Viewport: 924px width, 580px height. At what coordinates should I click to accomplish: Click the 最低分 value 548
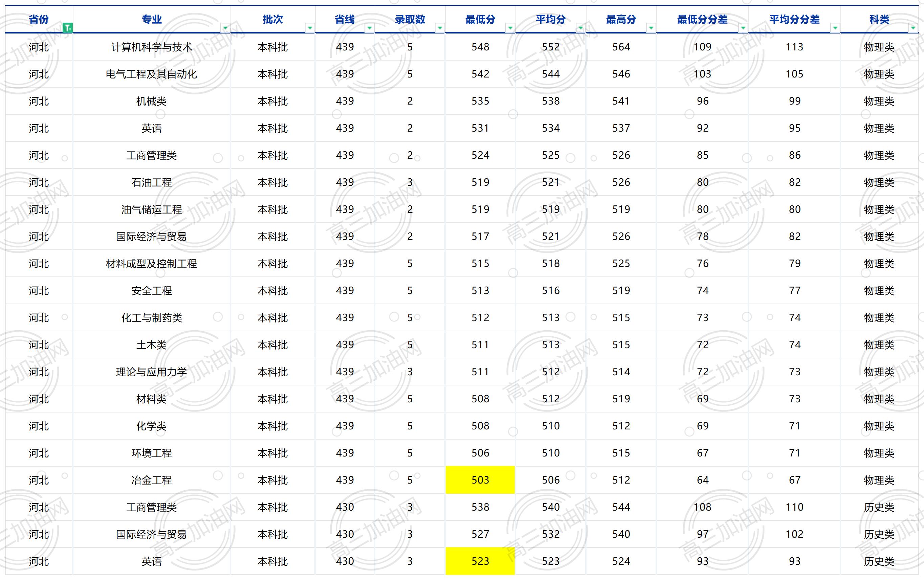point(480,47)
